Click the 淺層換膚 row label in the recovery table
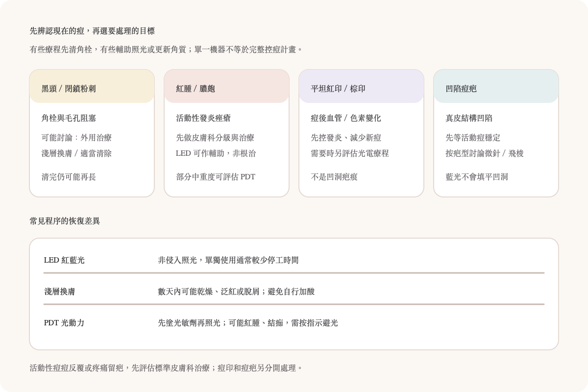 (60, 292)
